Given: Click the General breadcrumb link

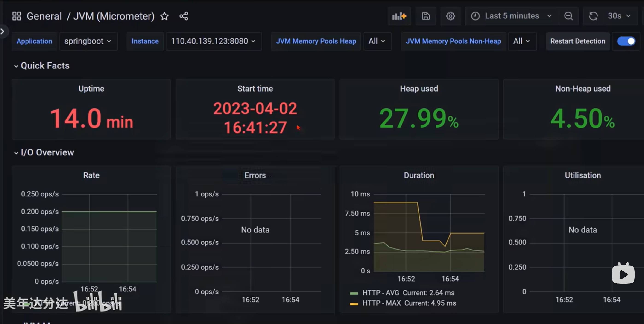Looking at the screenshot, I should point(44,16).
